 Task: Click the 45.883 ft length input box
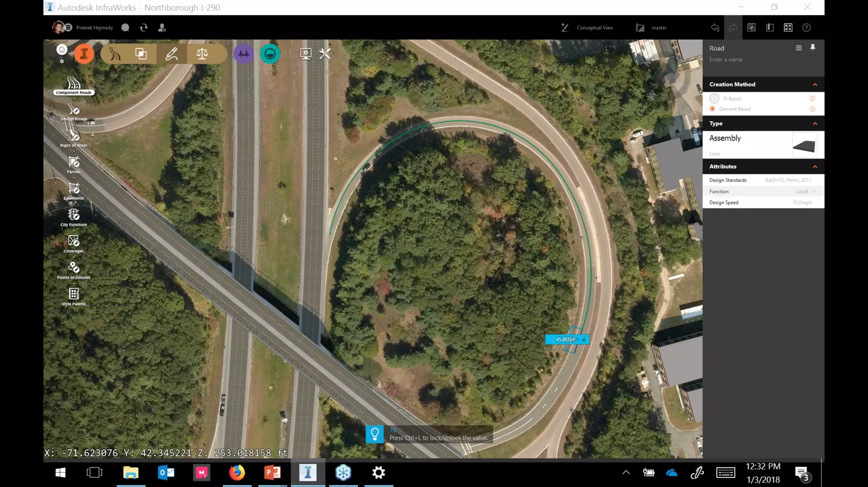pyautogui.click(x=567, y=339)
